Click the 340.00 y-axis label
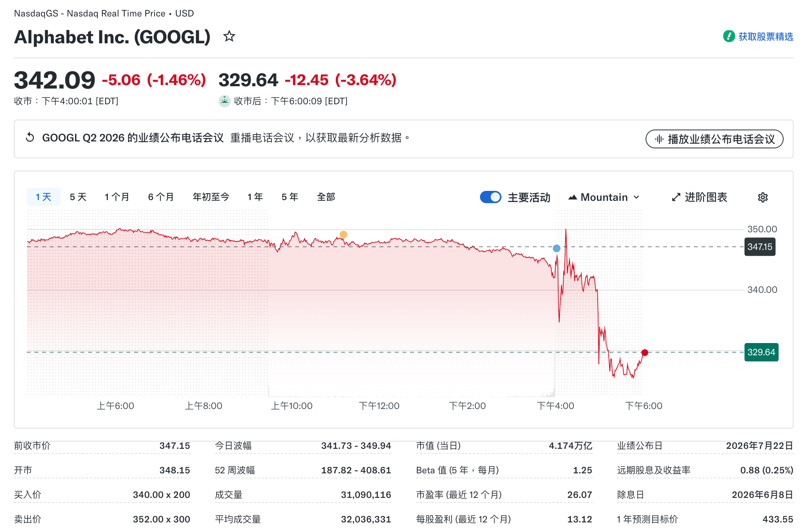The image size is (802, 532). tap(762, 290)
